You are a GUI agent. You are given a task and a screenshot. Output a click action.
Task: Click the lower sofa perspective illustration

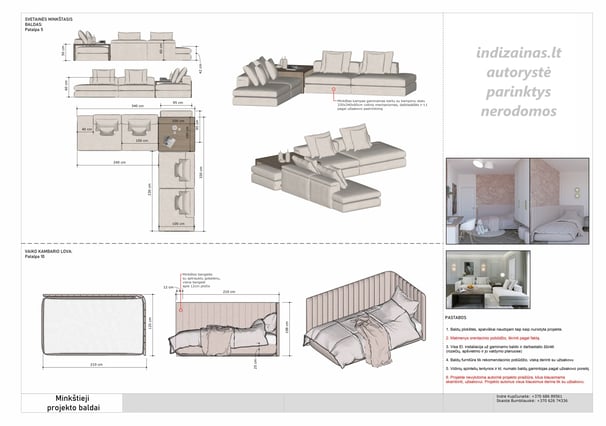329,167
